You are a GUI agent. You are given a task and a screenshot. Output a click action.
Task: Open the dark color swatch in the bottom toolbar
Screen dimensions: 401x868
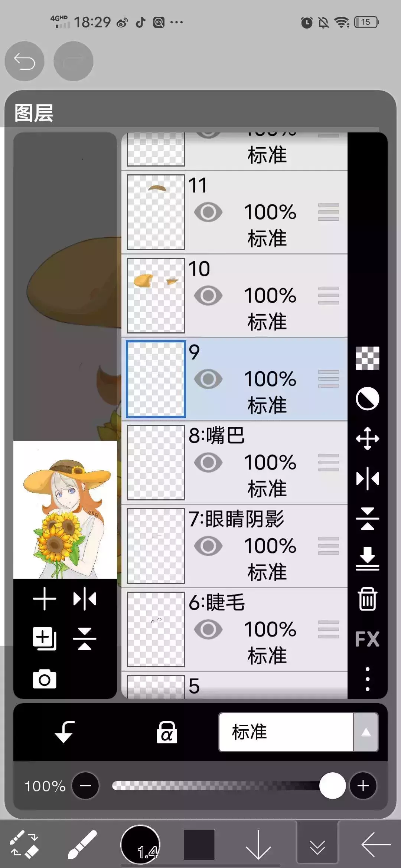tap(199, 845)
